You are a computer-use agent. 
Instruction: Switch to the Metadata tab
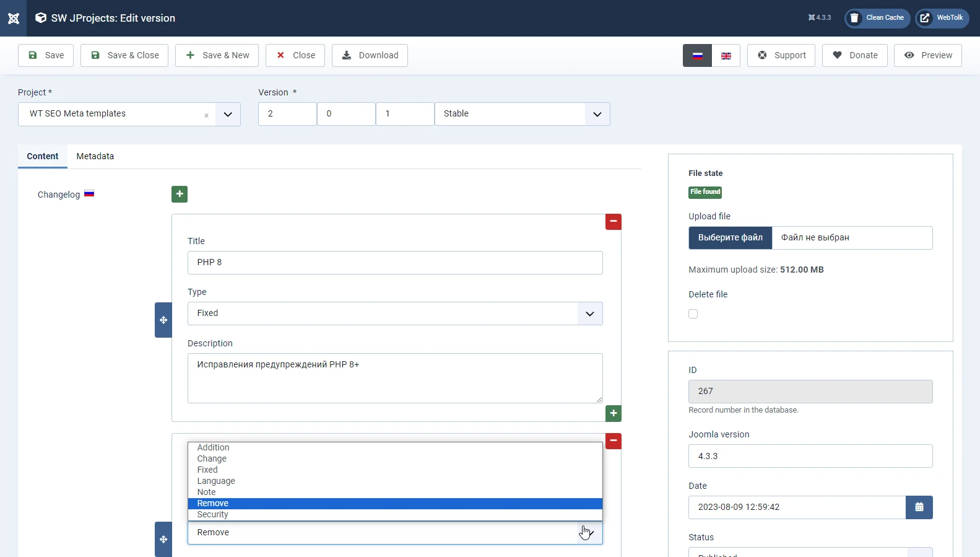pos(95,156)
